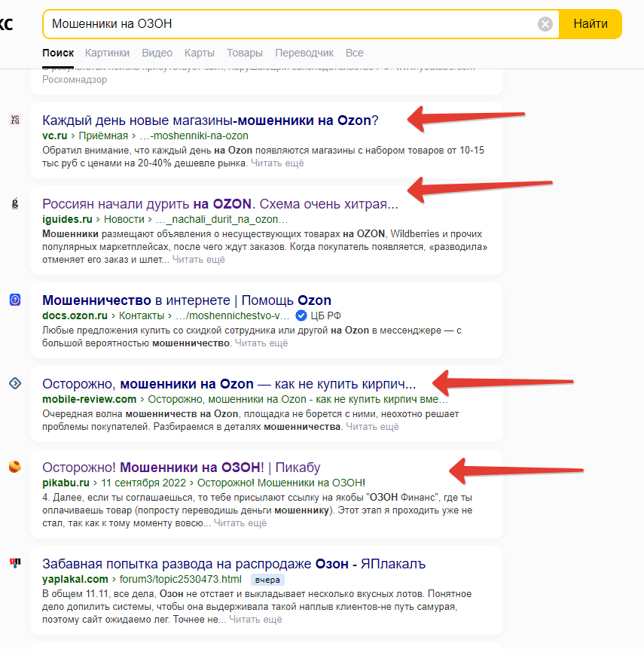Click the forum3/topic2530473.html path link

point(181,580)
